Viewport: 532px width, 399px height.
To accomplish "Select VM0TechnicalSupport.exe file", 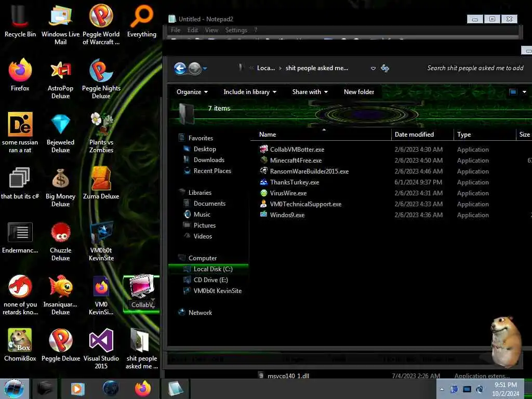I will [301, 204].
